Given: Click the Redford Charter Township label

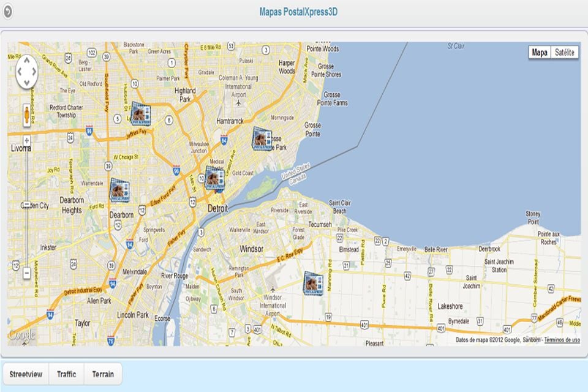Looking at the screenshot, I should click(66, 111).
